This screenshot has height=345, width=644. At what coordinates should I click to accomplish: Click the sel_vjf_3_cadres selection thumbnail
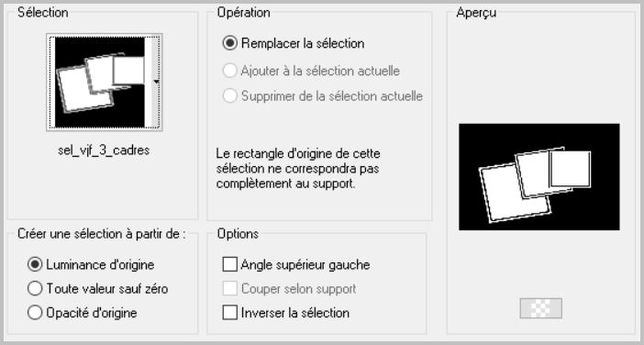100,83
